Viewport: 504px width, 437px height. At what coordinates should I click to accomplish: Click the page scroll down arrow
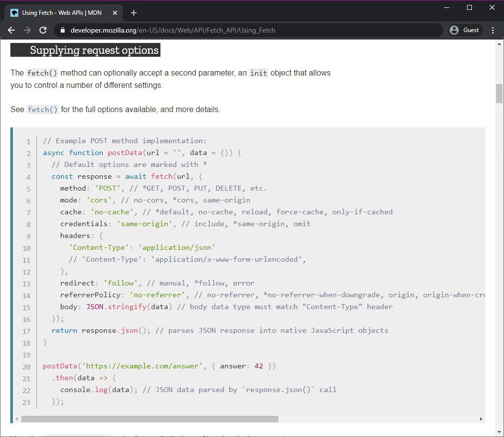[499, 432]
